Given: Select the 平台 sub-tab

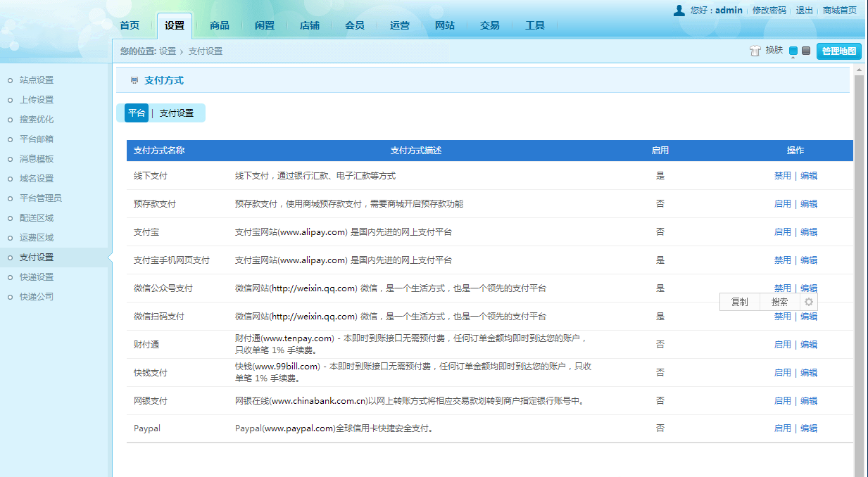Looking at the screenshot, I should point(137,113).
